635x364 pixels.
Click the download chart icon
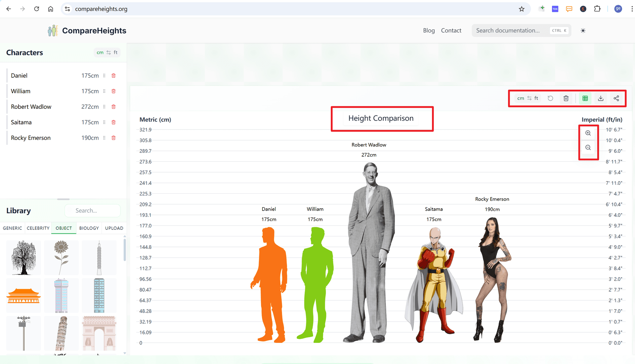pyautogui.click(x=601, y=98)
